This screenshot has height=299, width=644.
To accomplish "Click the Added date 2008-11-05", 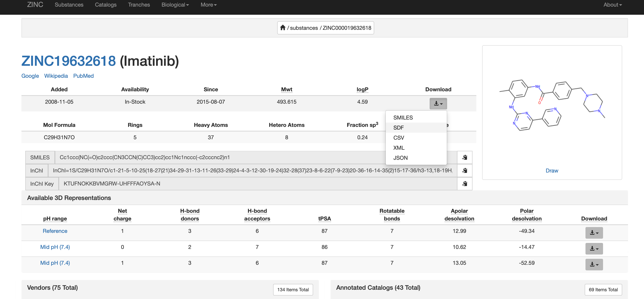I will pos(59,102).
